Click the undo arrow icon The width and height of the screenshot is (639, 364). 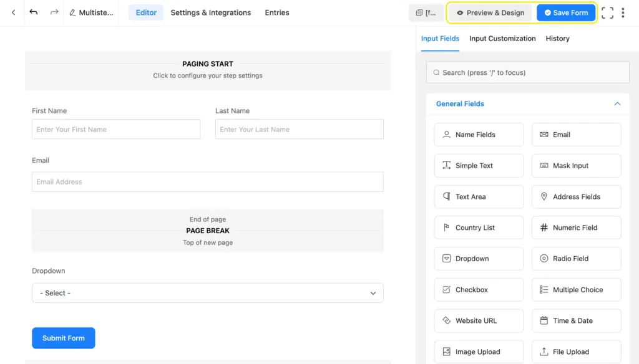tap(34, 12)
